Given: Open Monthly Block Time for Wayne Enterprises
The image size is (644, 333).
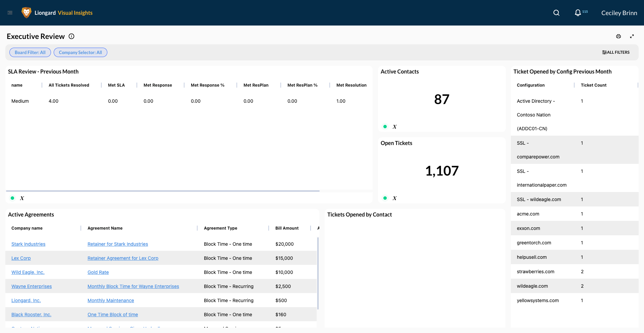Looking at the screenshot, I should coord(133,286).
